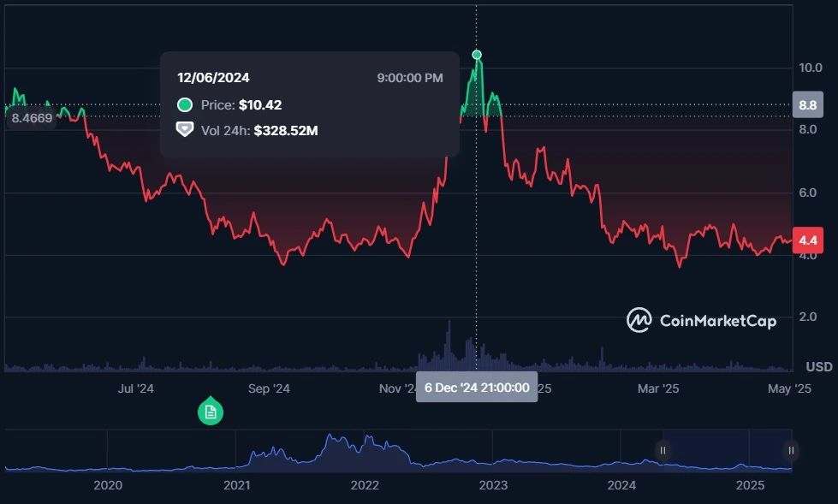Click the May '25 axis label

pyautogui.click(x=789, y=388)
